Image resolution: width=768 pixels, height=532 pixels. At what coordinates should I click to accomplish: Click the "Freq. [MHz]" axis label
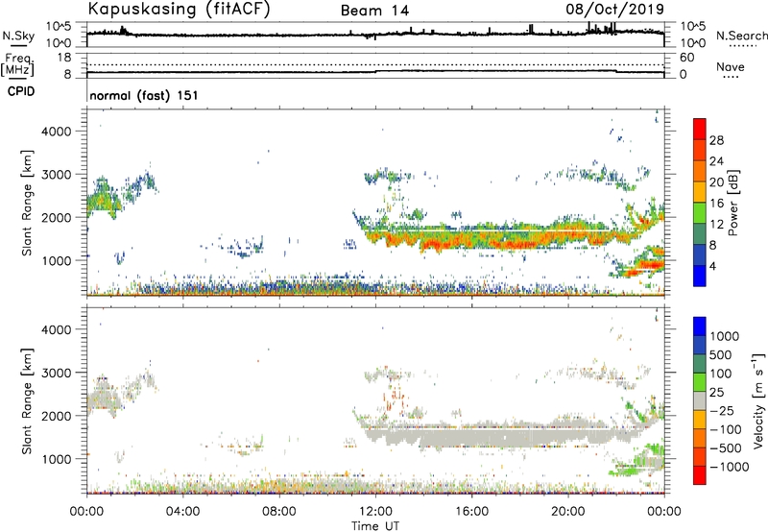tap(17, 64)
